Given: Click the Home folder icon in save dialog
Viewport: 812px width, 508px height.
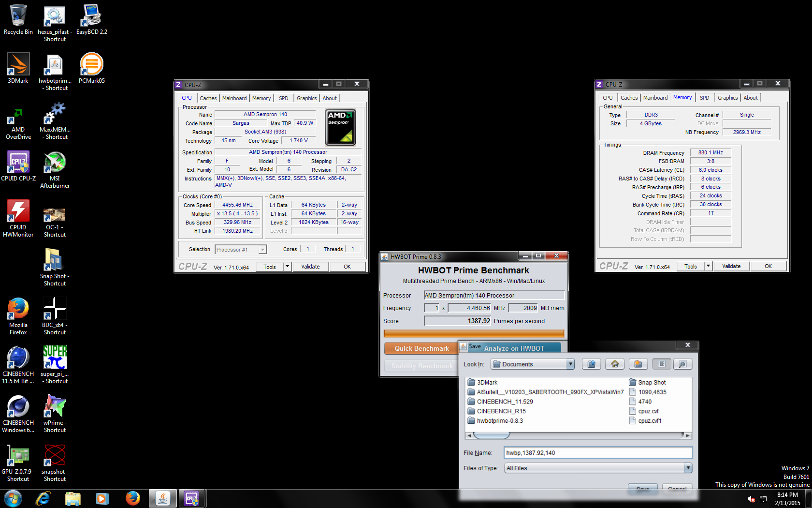Looking at the screenshot, I should (615, 364).
